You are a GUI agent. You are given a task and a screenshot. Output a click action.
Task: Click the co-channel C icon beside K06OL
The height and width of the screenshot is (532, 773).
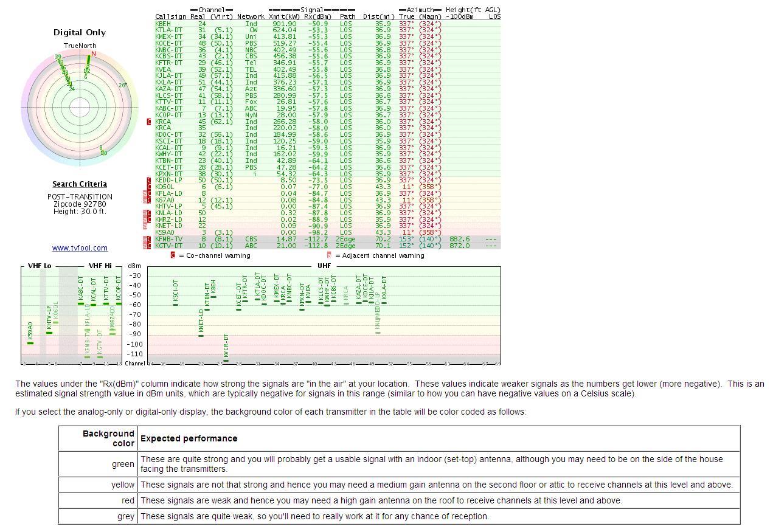click(150, 187)
